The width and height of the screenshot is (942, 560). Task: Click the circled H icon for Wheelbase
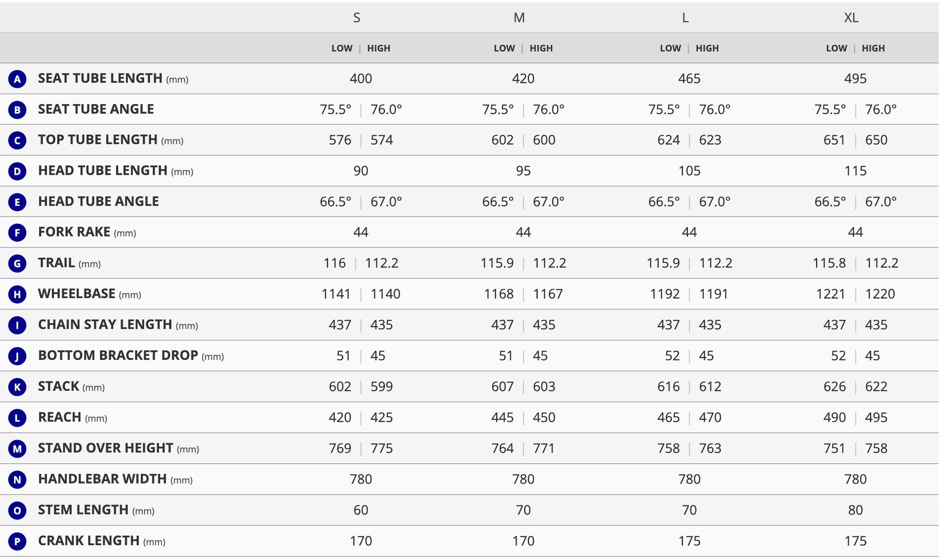click(17, 294)
